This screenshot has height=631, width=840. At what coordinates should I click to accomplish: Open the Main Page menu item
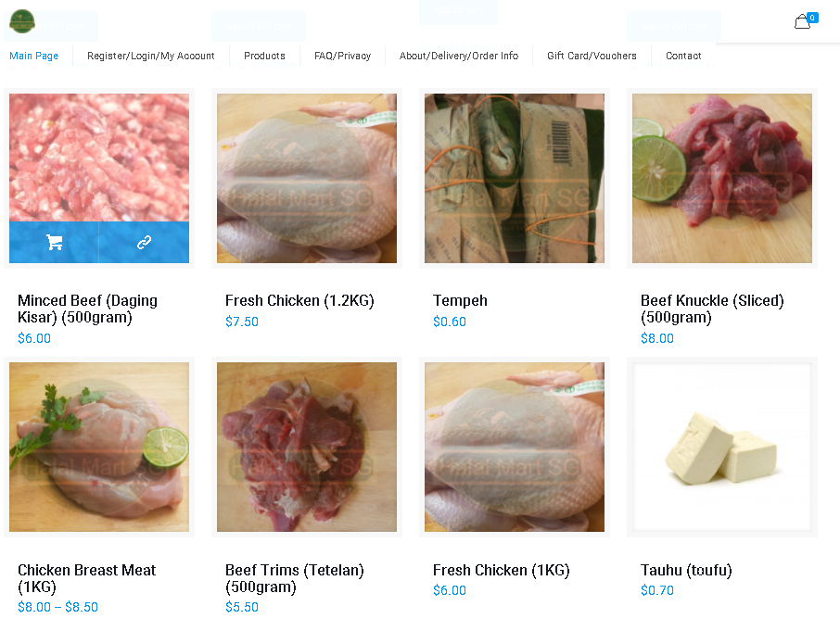click(x=34, y=56)
